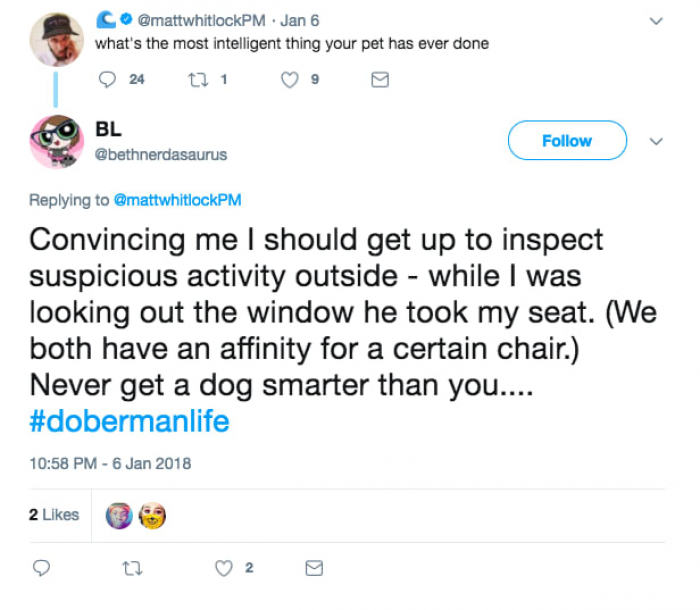Open first liker's avatar
This screenshot has width=700, height=610.
pyautogui.click(x=119, y=516)
